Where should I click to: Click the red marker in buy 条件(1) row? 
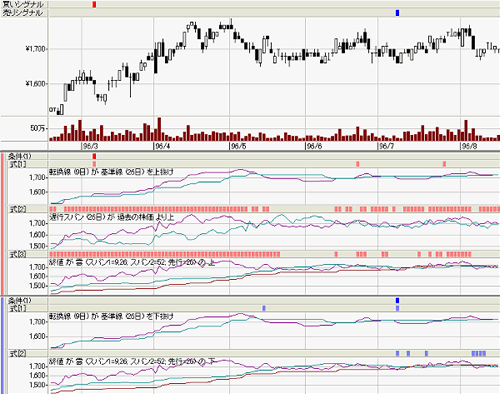94,156
